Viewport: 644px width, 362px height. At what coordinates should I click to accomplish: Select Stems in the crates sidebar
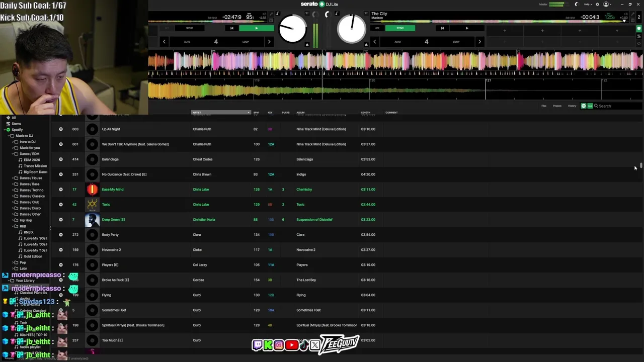tap(17, 124)
